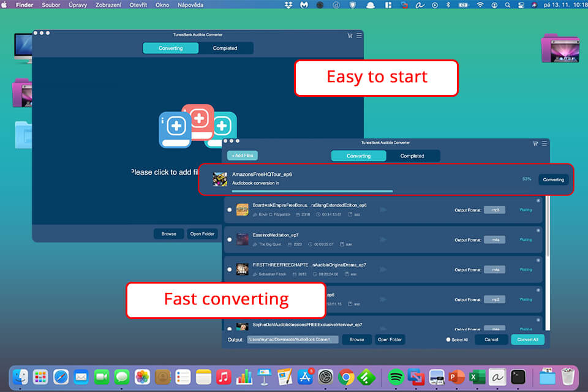Viewport: 588px width, 392px height.
Task: Open Spotlight search in menu bar
Action: [x=507, y=5]
